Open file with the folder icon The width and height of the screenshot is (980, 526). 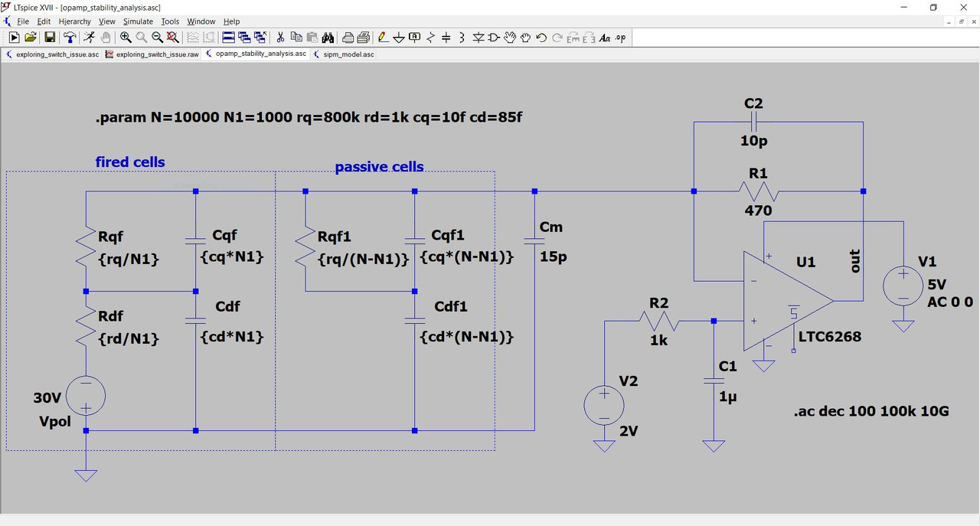31,38
